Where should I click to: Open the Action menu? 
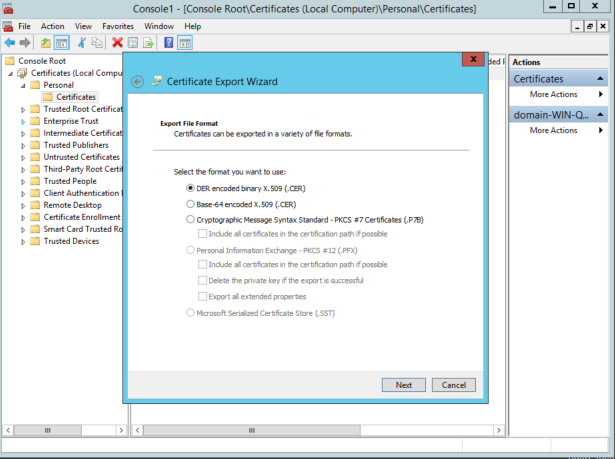click(53, 26)
